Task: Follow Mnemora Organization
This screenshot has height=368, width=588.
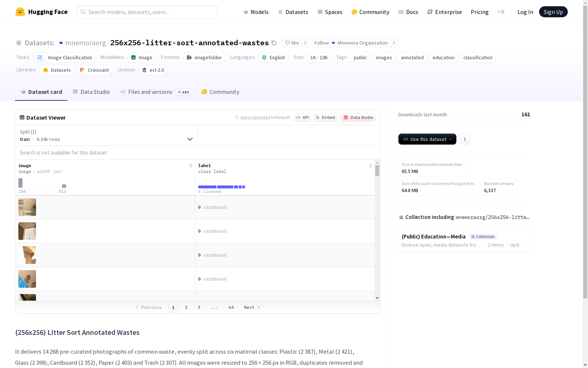Action: (x=351, y=43)
